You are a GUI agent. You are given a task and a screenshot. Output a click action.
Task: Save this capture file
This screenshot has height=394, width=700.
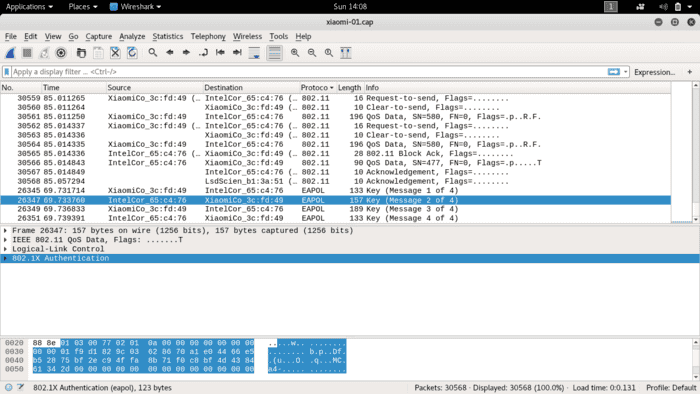(98, 53)
